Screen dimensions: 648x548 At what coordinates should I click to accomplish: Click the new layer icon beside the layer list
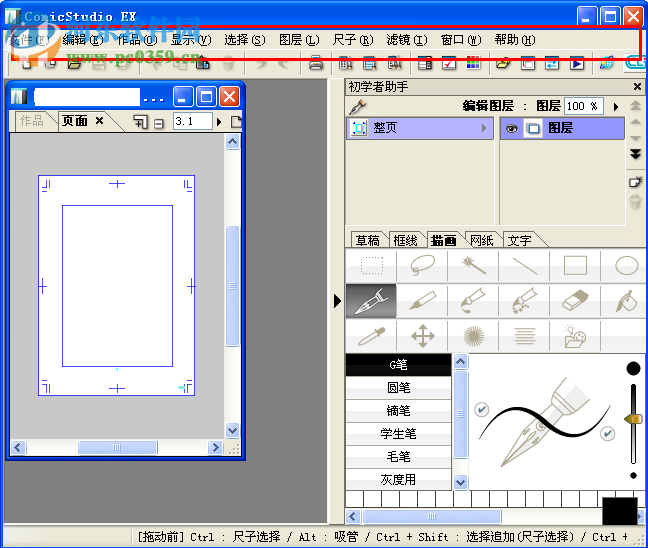coord(636,182)
